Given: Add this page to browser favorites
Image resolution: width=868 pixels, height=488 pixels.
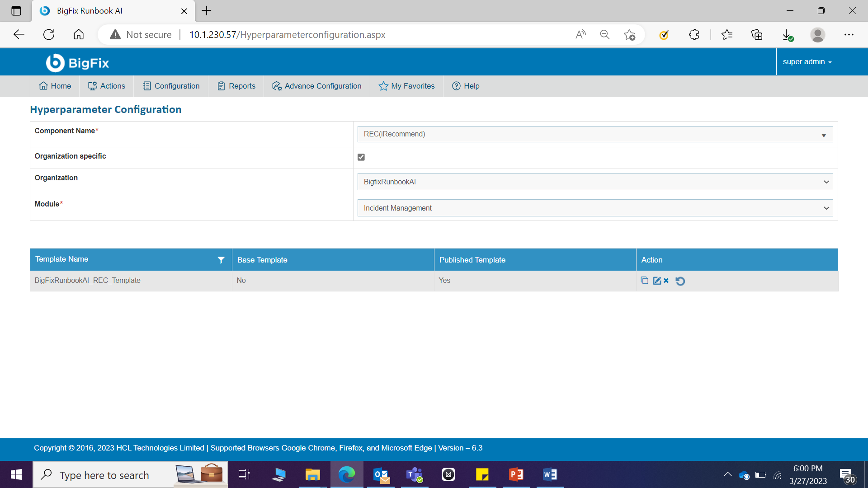Looking at the screenshot, I should (629, 35).
